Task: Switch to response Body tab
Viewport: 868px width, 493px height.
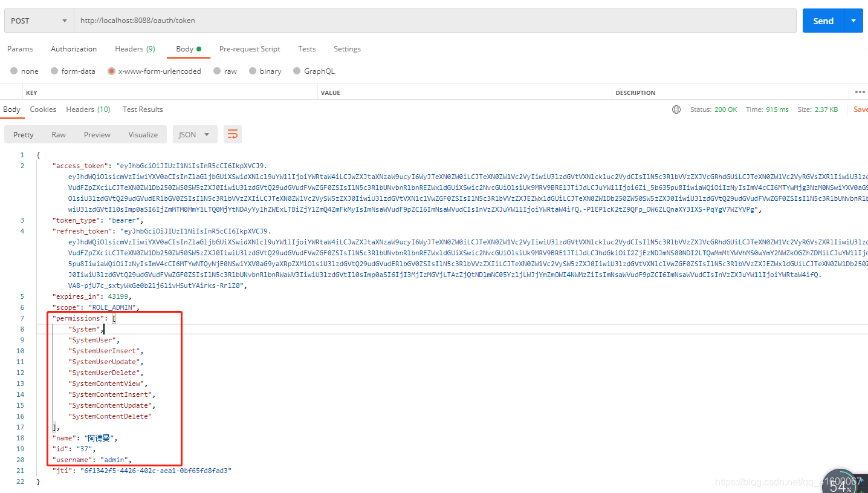Action: [x=11, y=109]
